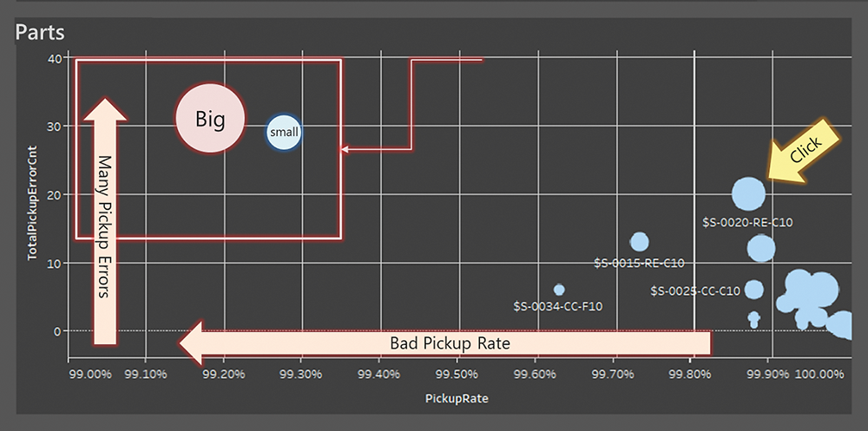Click the blue small example bubble
Viewport: 868px width, 431px height.
(x=284, y=133)
